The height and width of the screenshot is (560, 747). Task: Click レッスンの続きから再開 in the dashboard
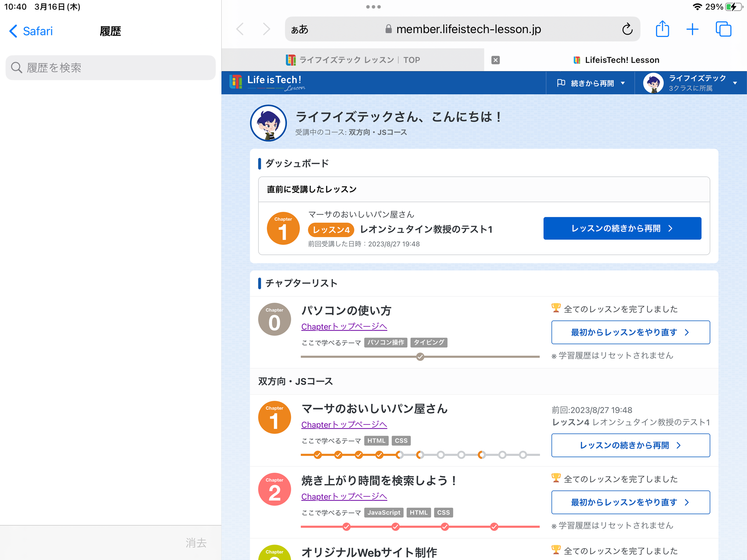(622, 228)
